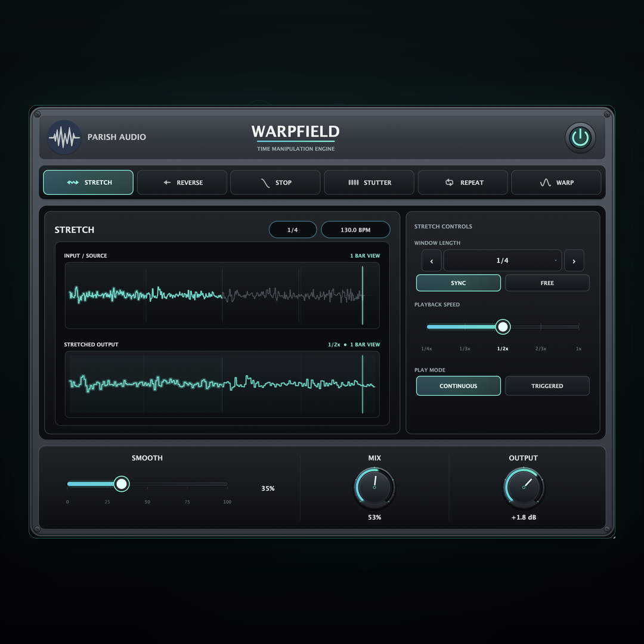This screenshot has height=644, width=644.
Task: Select Continuous play mode
Action: tap(459, 386)
